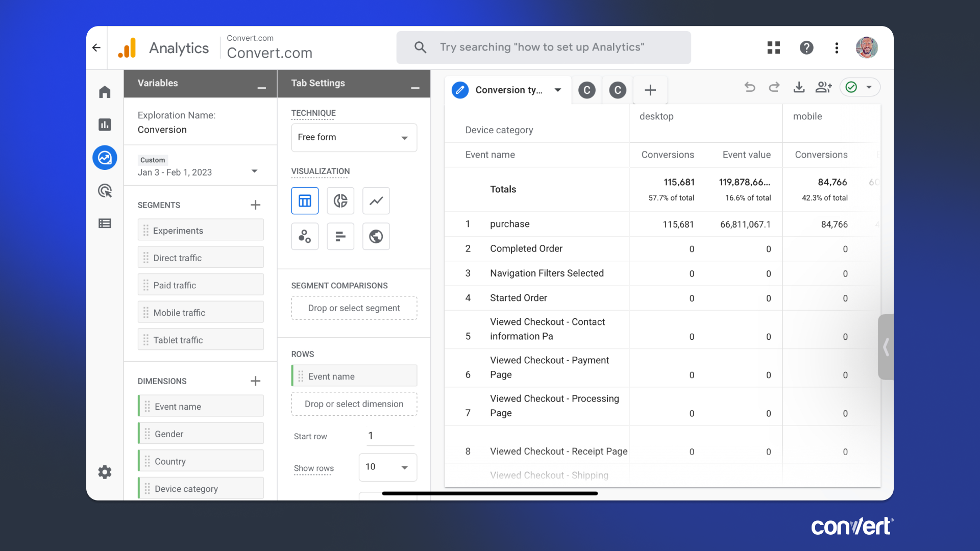Click the desktop Conversions column header

click(668, 155)
